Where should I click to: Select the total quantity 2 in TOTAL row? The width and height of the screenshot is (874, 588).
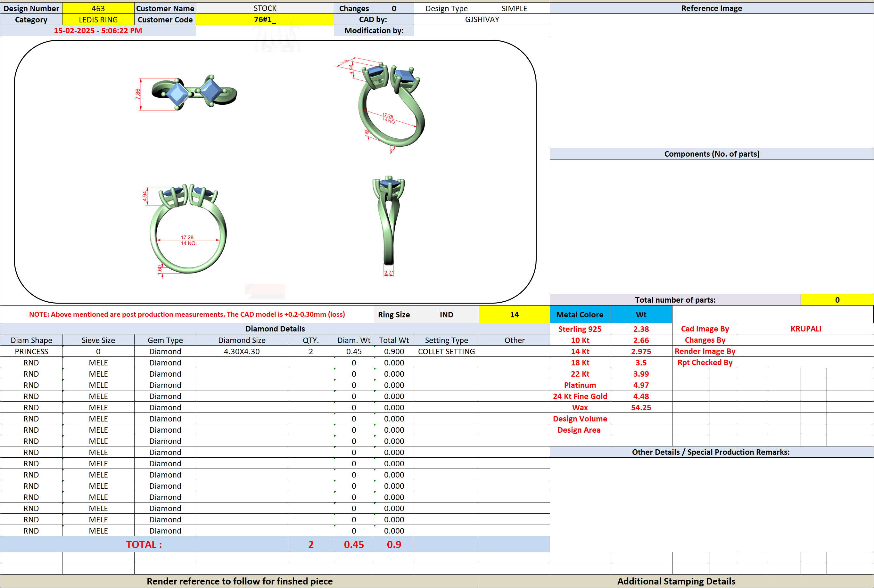coord(311,544)
